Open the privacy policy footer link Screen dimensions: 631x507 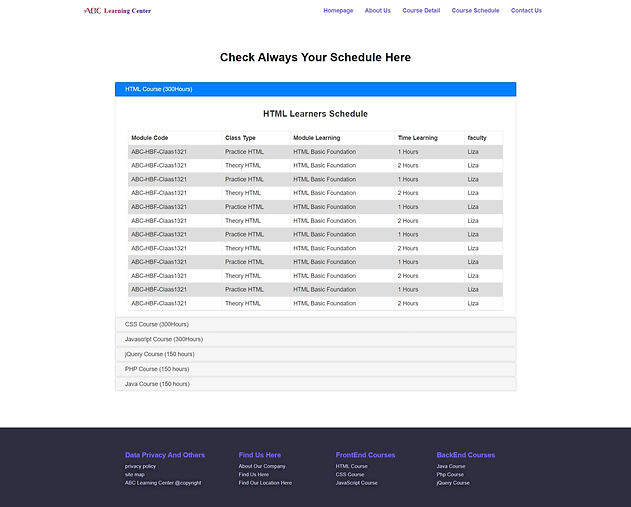(x=140, y=466)
